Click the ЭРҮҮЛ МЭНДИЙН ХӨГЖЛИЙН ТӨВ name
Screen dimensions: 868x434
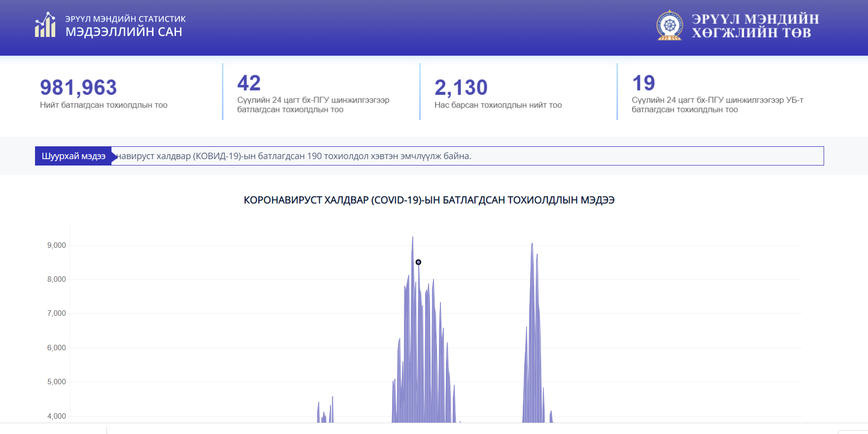(x=755, y=26)
